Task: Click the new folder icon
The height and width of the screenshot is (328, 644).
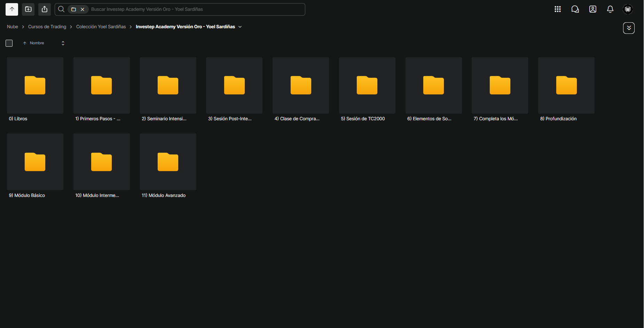Action: [28, 9]
